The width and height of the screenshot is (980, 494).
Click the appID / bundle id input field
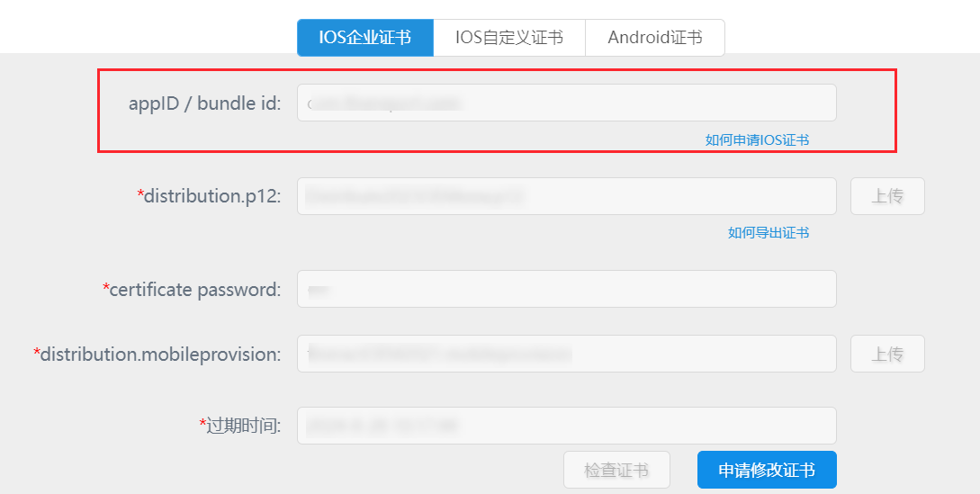click(x=566, y=103)
